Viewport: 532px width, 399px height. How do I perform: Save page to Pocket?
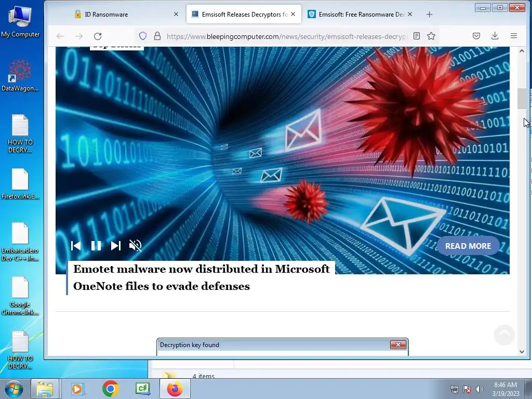(476, 36)
